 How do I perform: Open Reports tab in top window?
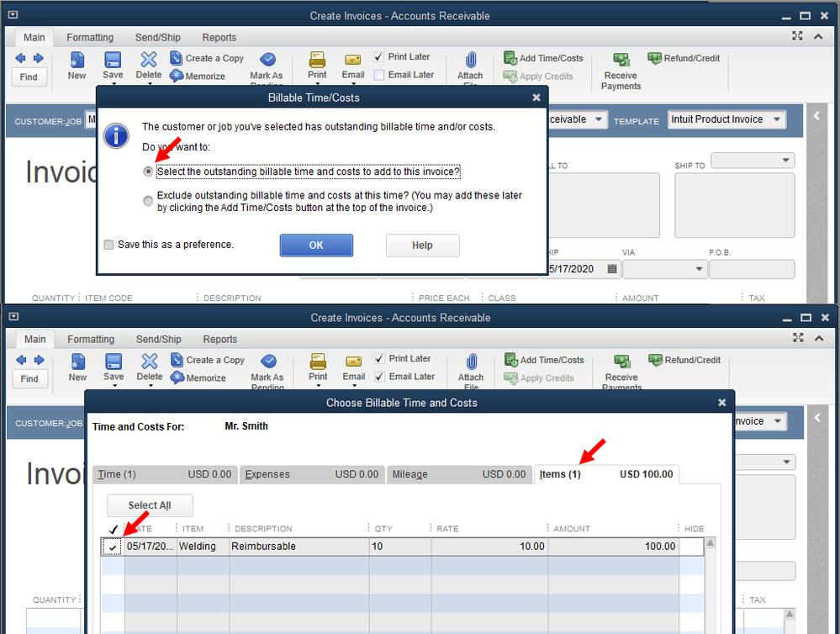219,38
